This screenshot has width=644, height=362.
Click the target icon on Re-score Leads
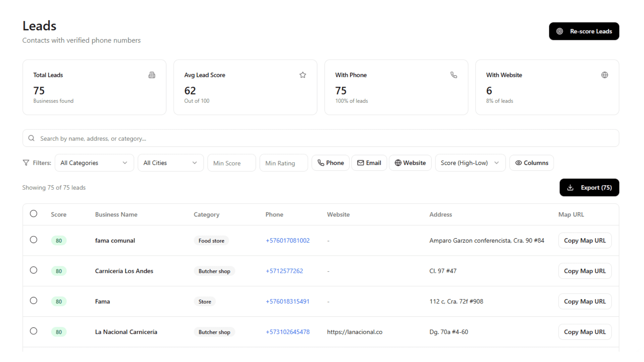[x=560, y=31]
